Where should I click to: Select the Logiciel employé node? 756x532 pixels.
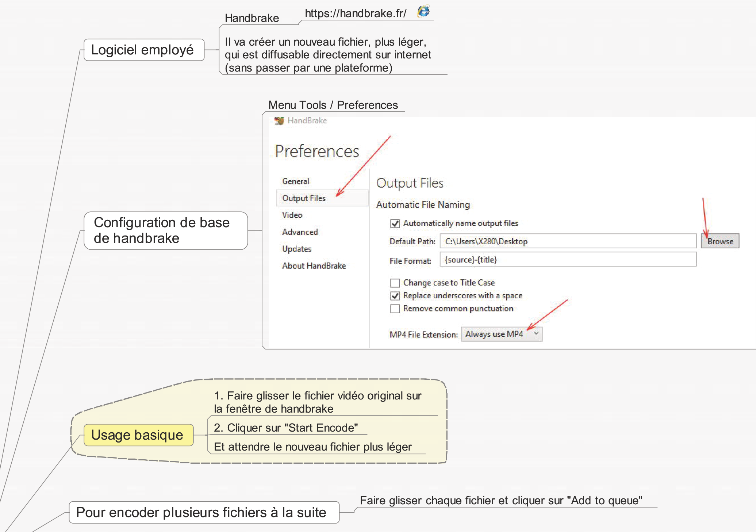point(144,50)
